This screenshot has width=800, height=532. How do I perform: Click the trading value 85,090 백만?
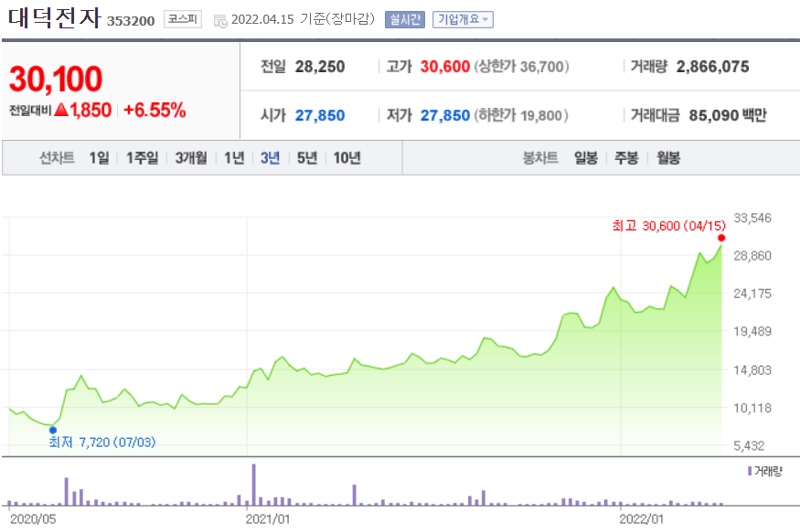pyautogui.click(x=728, y=115)
